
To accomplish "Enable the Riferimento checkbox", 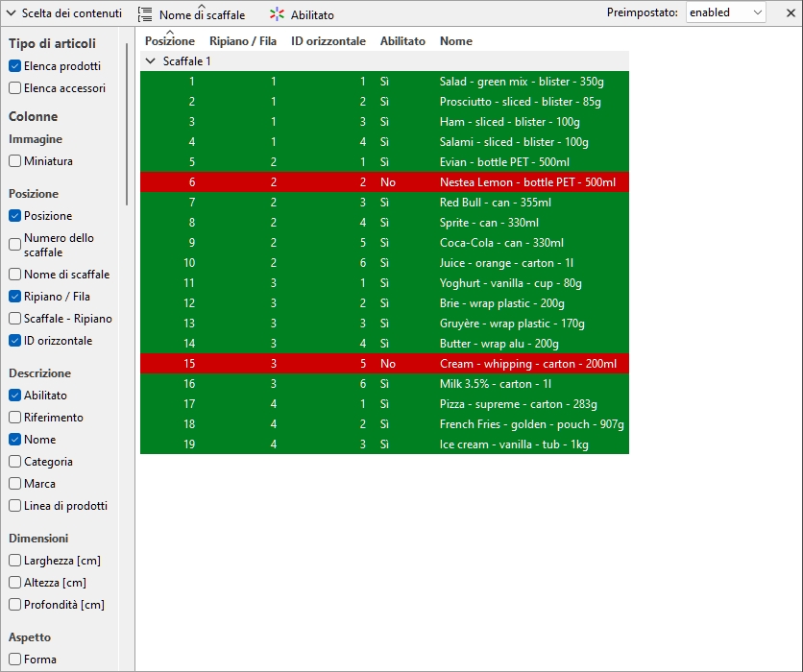I will pyautogui.click(x=14, y=418).
